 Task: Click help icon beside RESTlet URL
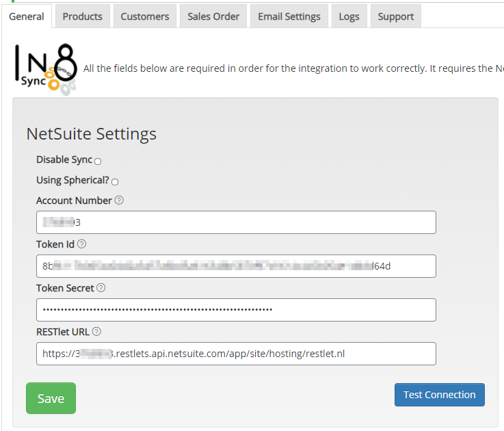[x=96, y=332]
